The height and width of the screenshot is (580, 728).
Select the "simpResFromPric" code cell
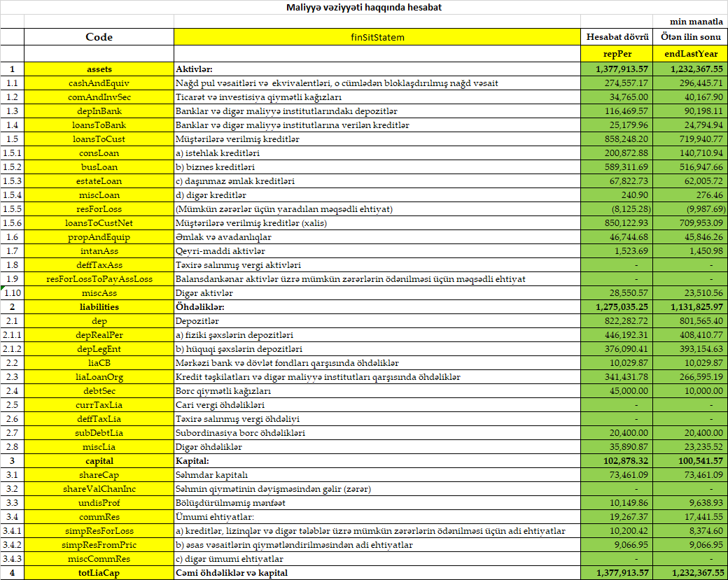click(99, 545)
